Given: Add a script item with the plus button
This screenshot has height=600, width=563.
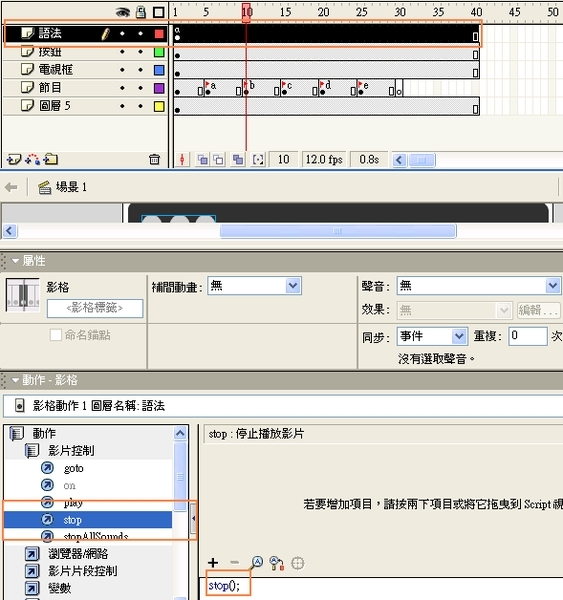Looking at the screenshot, I should [x=213, y=562].
